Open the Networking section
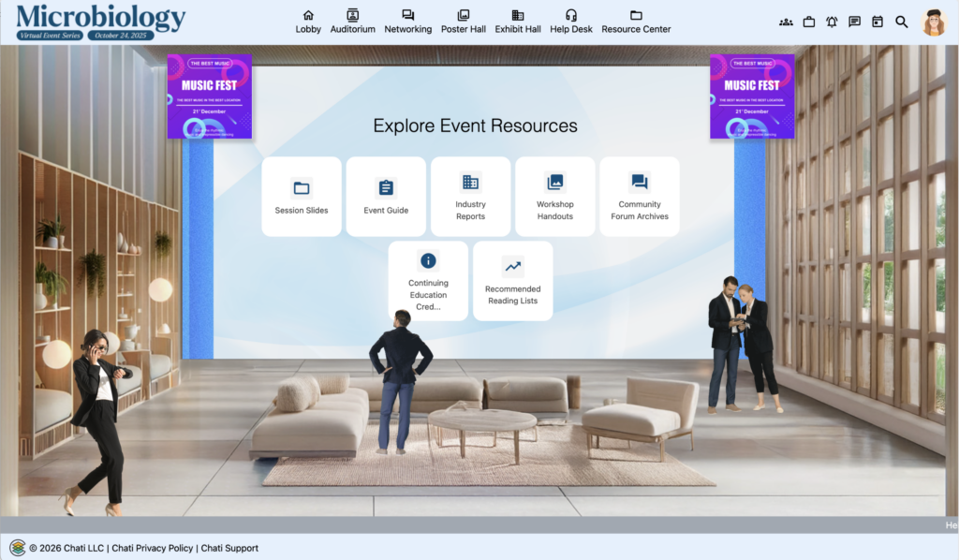 click(x=407, y=22)
